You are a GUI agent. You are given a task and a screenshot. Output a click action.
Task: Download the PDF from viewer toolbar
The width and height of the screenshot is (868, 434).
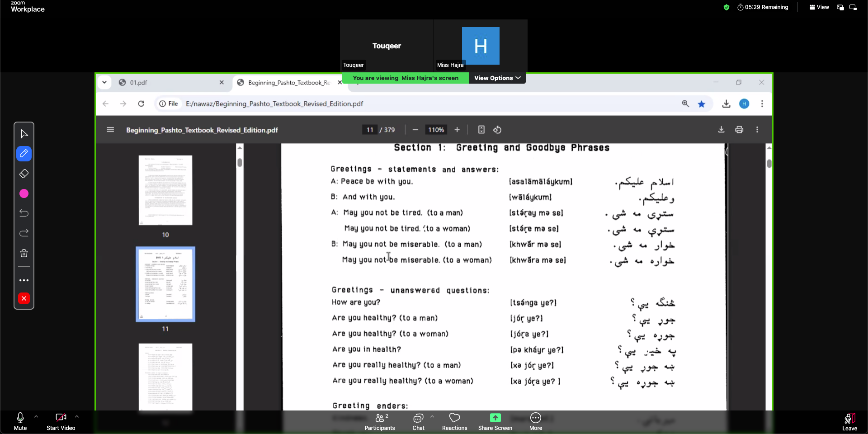(722, 130)
